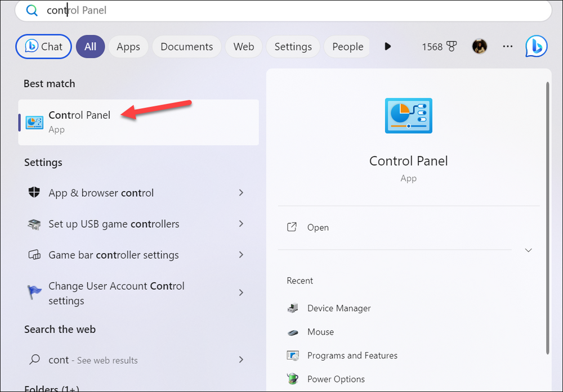Image resolution: width=563 pixels, height=392 pixels.
Task: Click the flag icon for User Account Control
Action: (x=34, y=292)
